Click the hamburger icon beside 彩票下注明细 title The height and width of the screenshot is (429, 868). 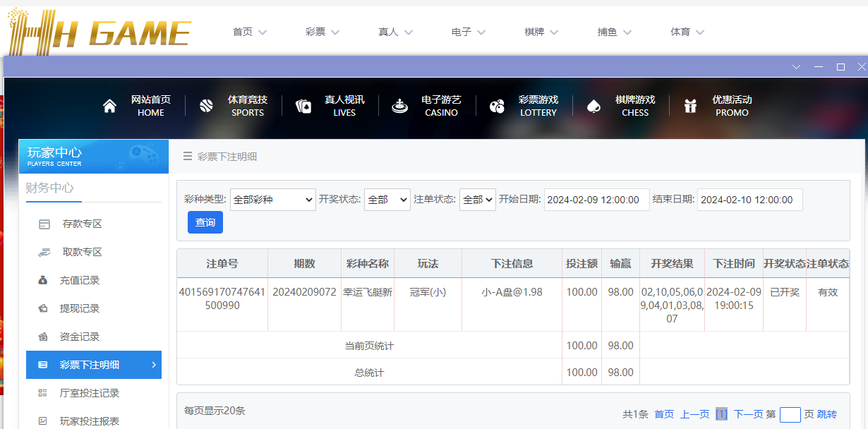[188, 157]
